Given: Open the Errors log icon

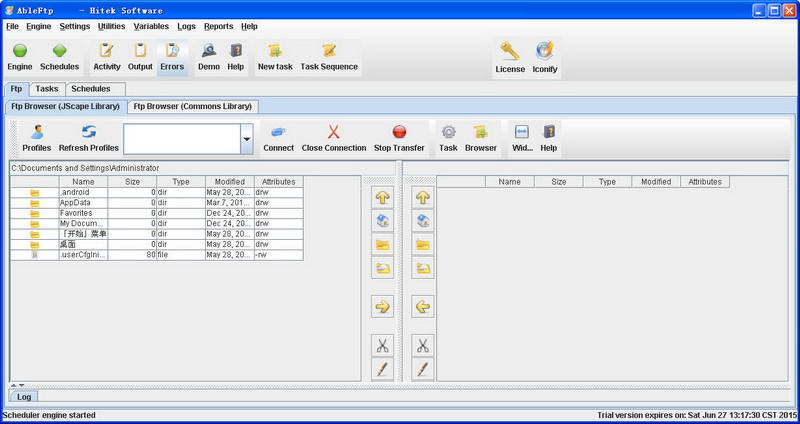Looking at the screenshot, I should [x=172, y=51].
